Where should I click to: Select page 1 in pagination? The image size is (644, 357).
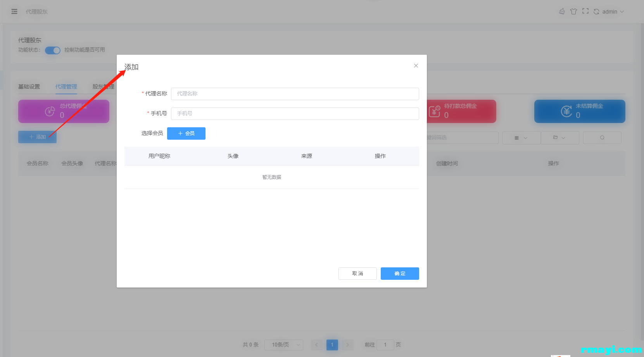(332, 345)
